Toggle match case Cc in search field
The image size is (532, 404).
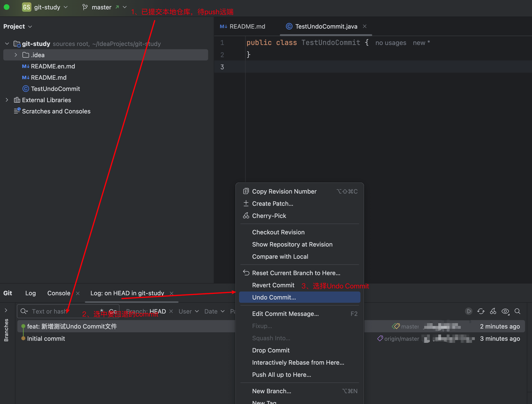pyautogui.click(x=113, y=311)
